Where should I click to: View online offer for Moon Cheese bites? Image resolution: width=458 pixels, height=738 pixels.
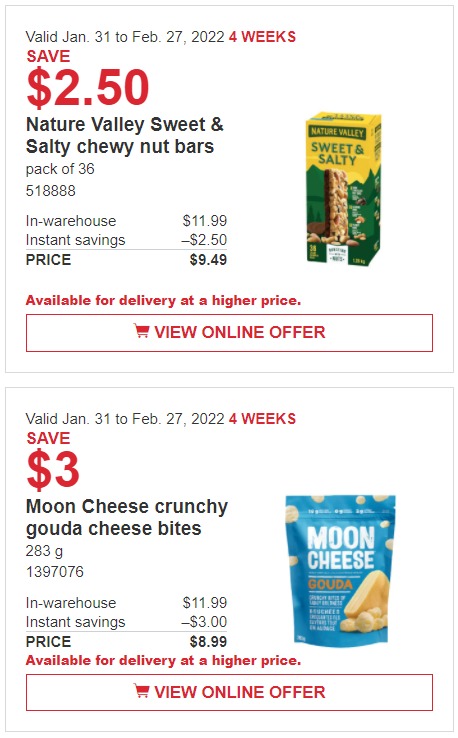coord(229,692)
